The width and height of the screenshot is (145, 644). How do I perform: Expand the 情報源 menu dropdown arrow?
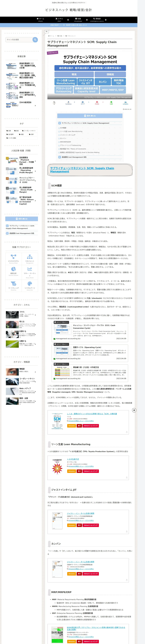pyautogui.click(x=106, y=20)
